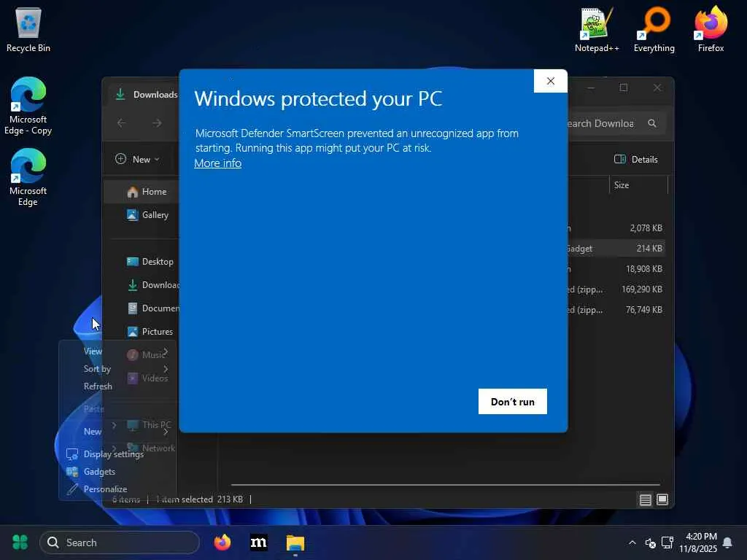Open the clock showing 4:20 PM
747x560 pixels.
point(698,542)
